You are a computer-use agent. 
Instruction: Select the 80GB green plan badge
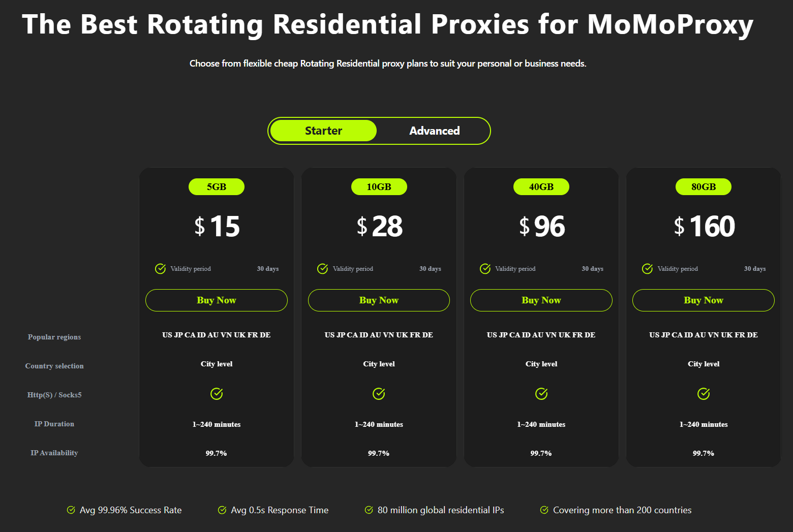click(x=704, y=186)
